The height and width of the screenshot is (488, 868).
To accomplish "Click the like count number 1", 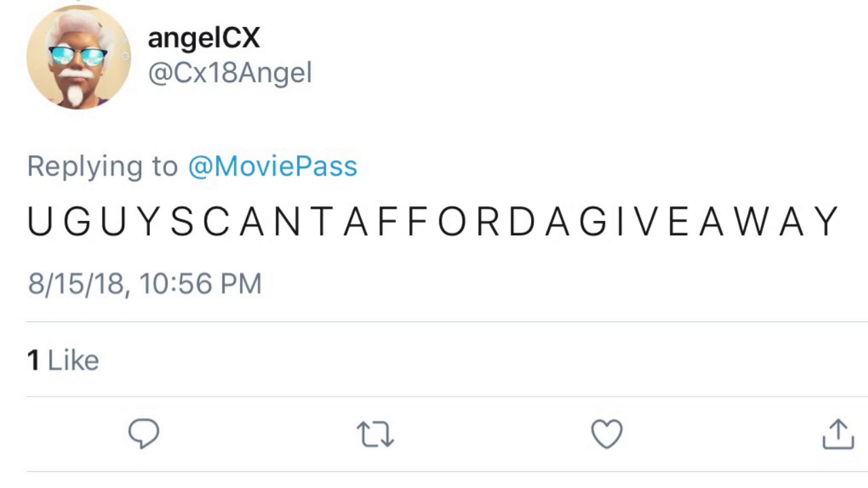I will (x=33, y=360).
